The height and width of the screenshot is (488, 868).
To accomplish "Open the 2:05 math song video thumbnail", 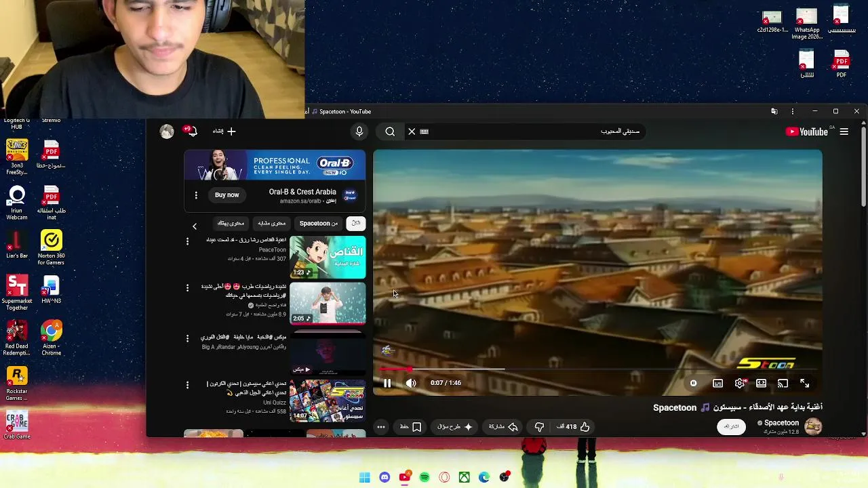I will 328,303.
